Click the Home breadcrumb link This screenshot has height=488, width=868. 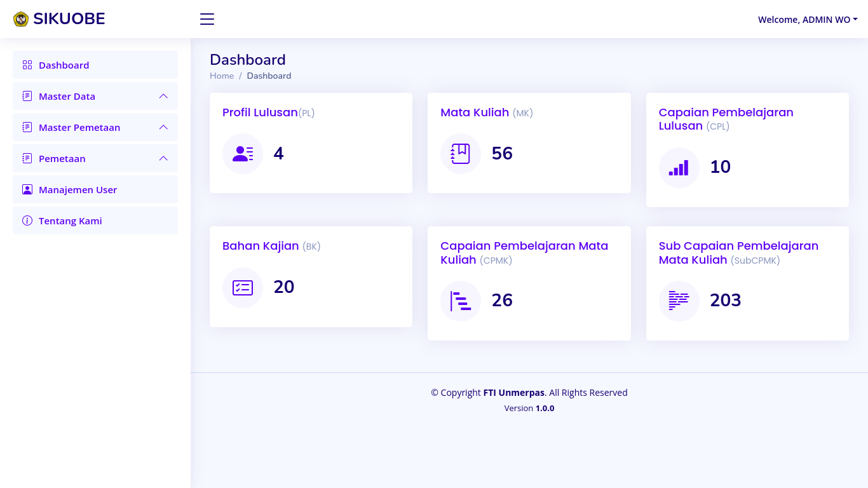[x=222, y=76]
